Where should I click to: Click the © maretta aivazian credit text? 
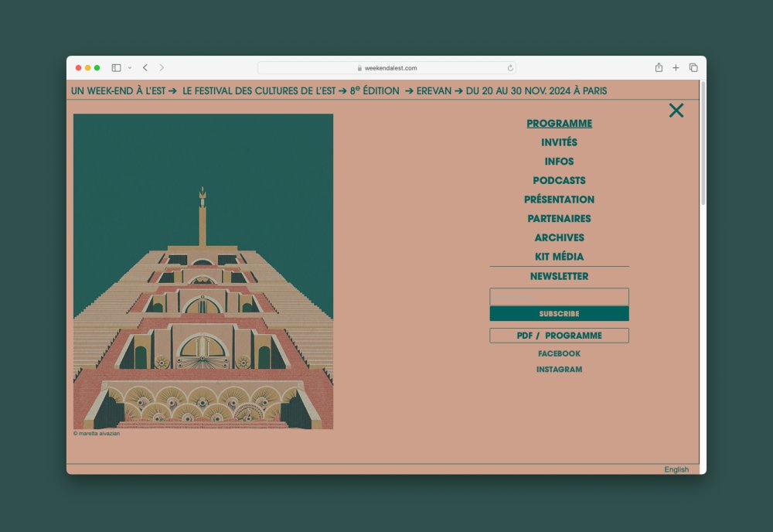(x=97, y=433)
